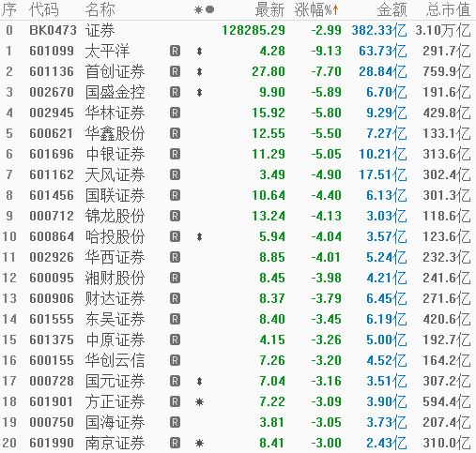Click the R badge in the 财达证券 row
The height and width of the screenshot is (453, 476).
pos(175,298)
